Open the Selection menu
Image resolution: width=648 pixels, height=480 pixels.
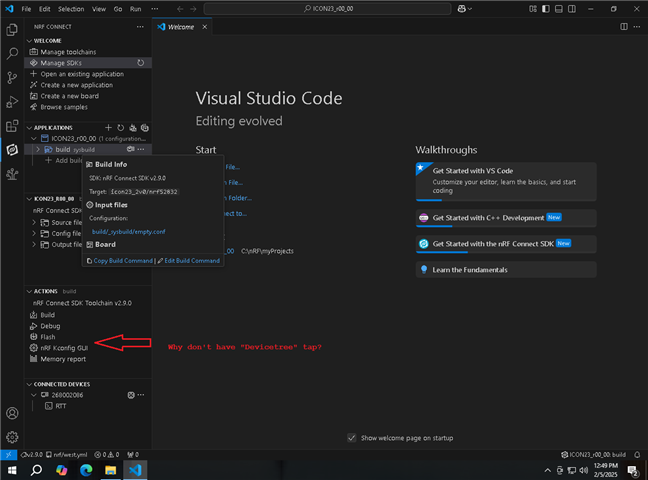(x=71, y=9)
